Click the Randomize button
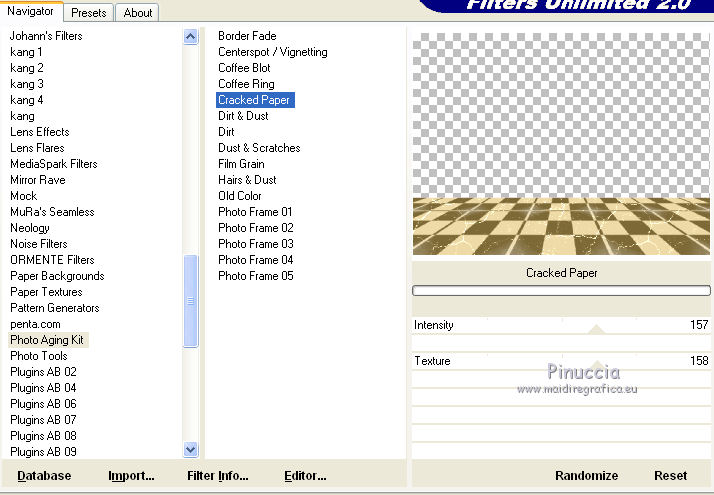 pos(586,475)
